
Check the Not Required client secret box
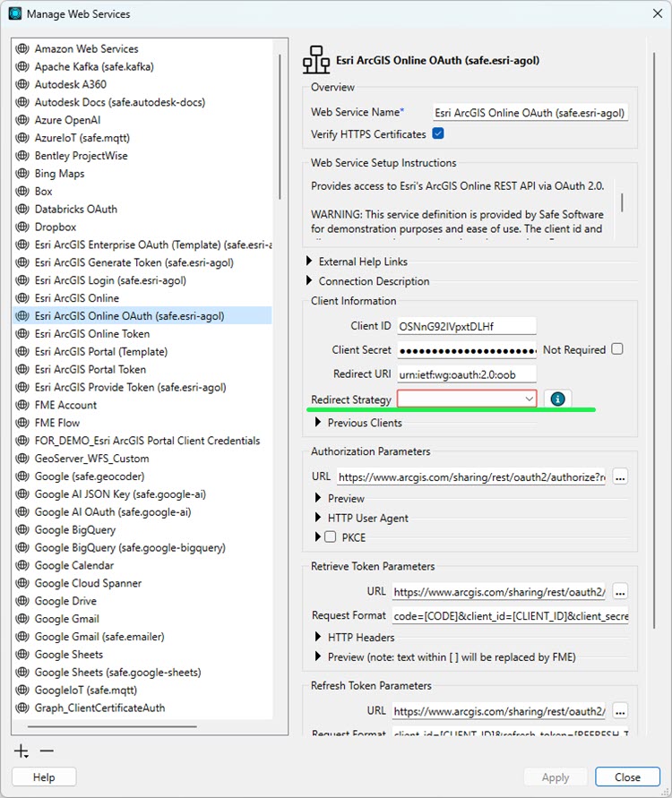click(x=617, y=349)
